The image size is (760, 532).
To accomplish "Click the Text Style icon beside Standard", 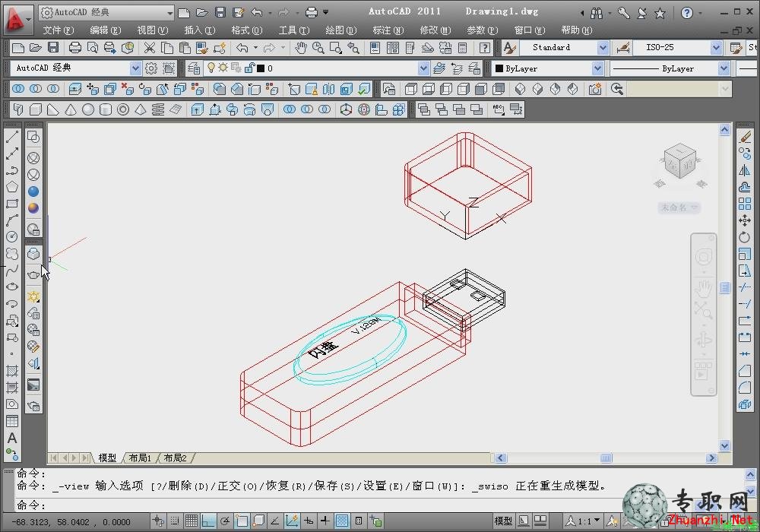I will point(509,47).
